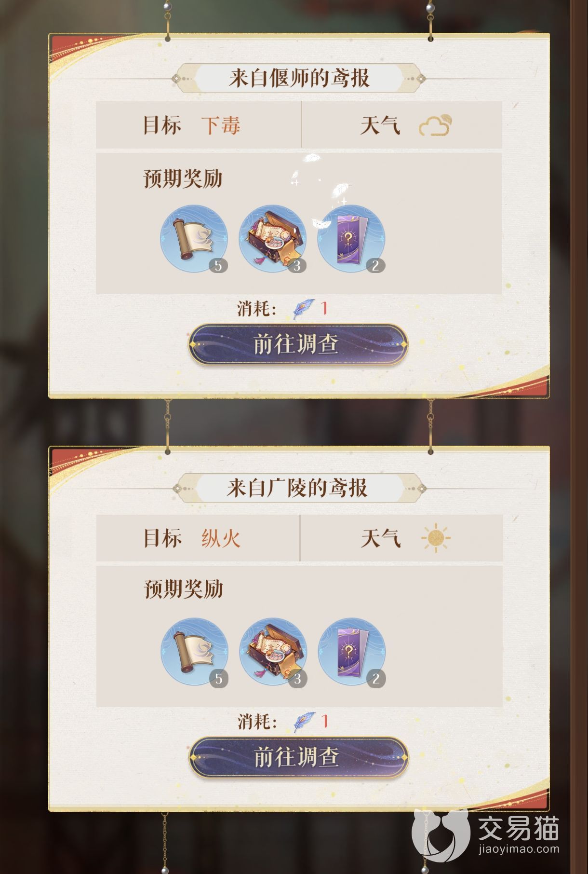
Task: Tap 预期奖励 heading in 偃师 report
Action: click(183, 178)
